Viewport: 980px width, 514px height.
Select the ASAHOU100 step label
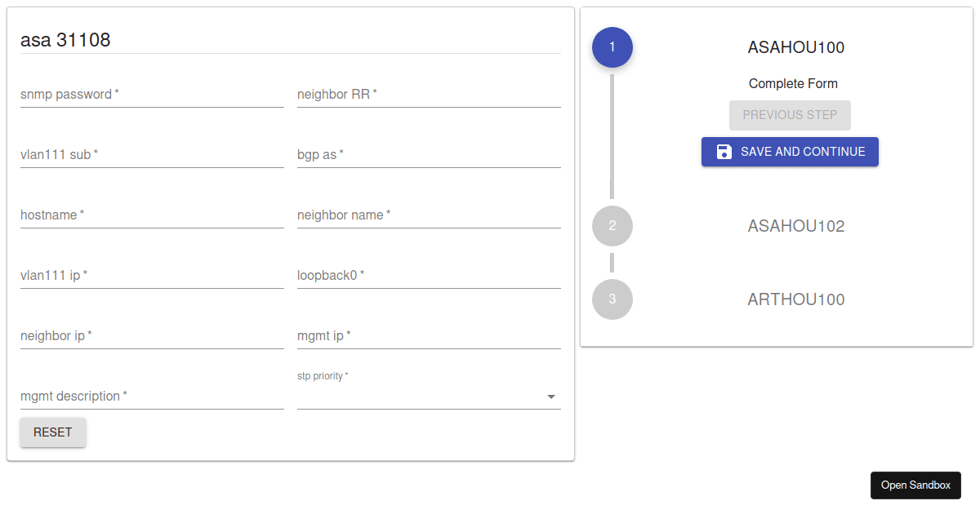(x=795, y=47)
